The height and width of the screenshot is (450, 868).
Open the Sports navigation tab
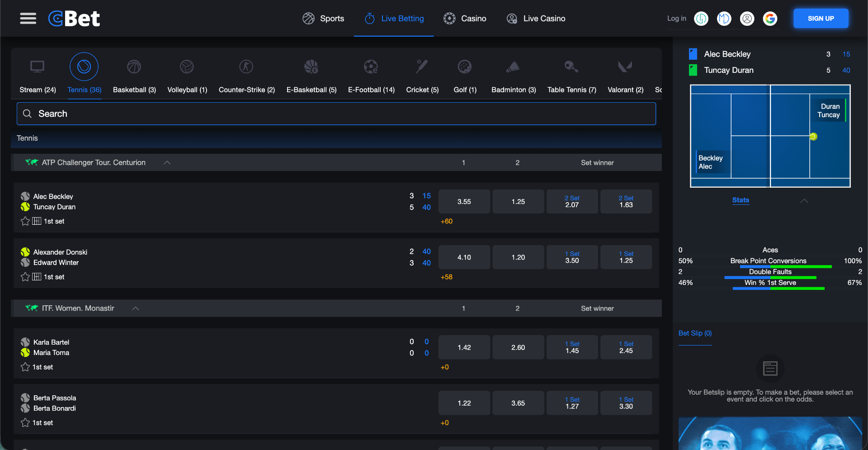(323, 19)
